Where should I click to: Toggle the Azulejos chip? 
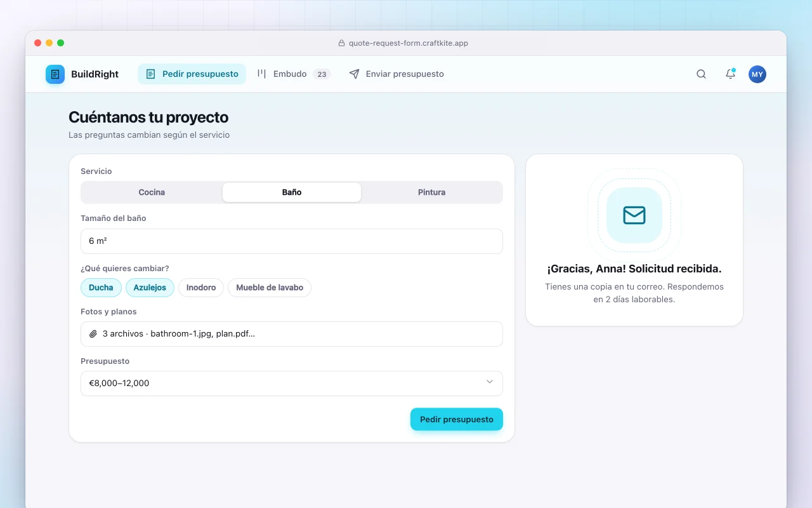(150, 288)
